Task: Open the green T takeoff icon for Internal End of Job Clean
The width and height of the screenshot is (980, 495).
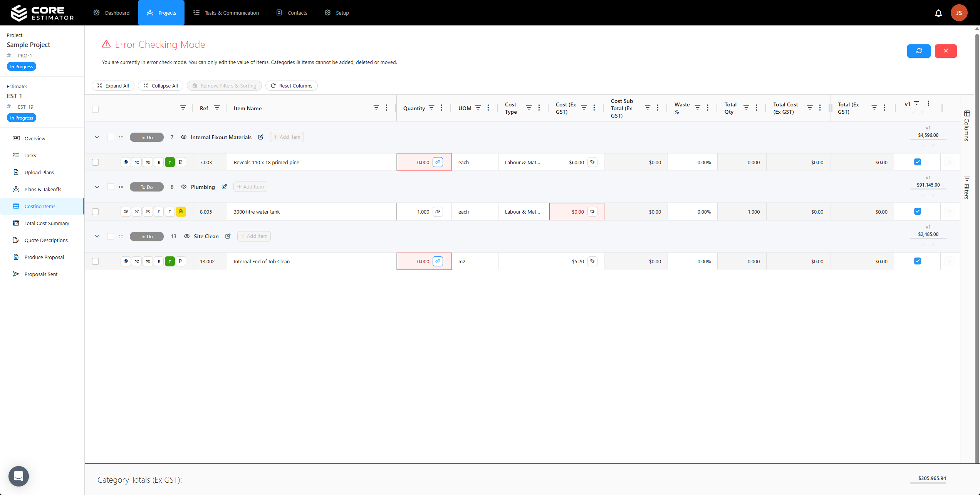Action: coord(169,261)
